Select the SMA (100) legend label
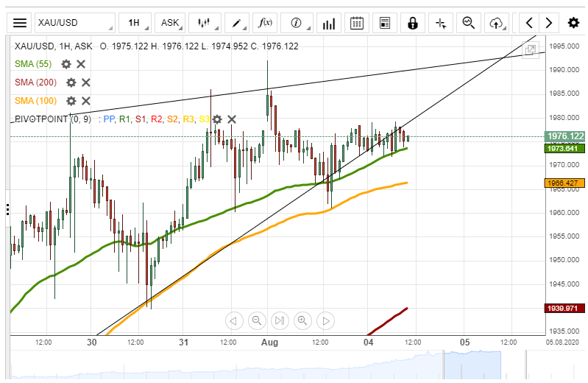The image size is (588, 383). 35,101
